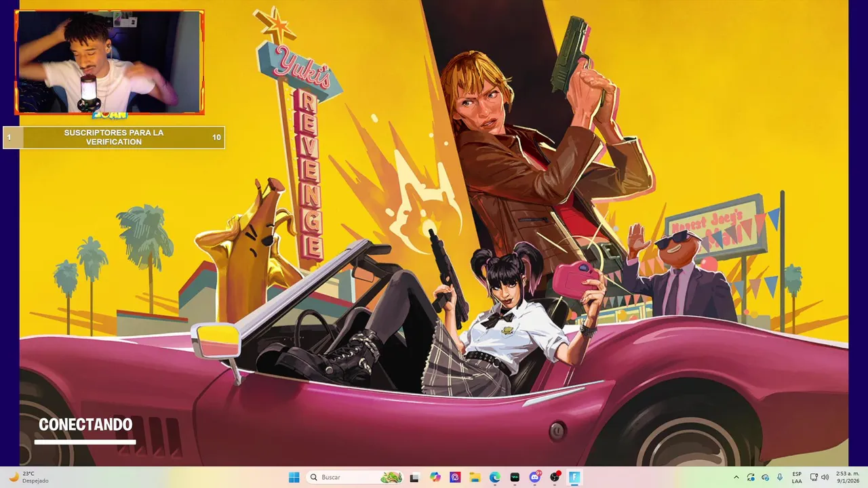The height and width of the screenshot is (488, 868).
Task: Click the Suscriptores para la Verification goal bar
Action: click(x=114, y=138)
